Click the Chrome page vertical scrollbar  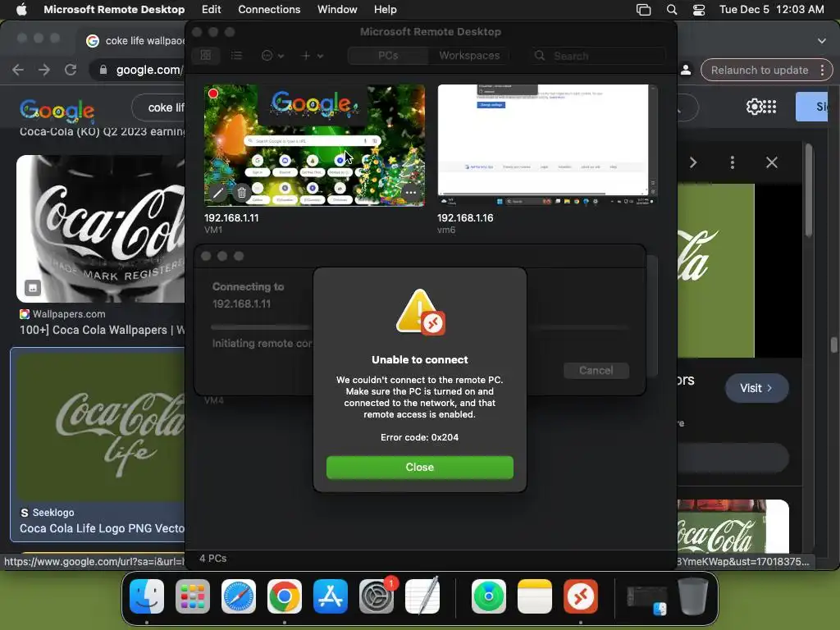point(833,345)
